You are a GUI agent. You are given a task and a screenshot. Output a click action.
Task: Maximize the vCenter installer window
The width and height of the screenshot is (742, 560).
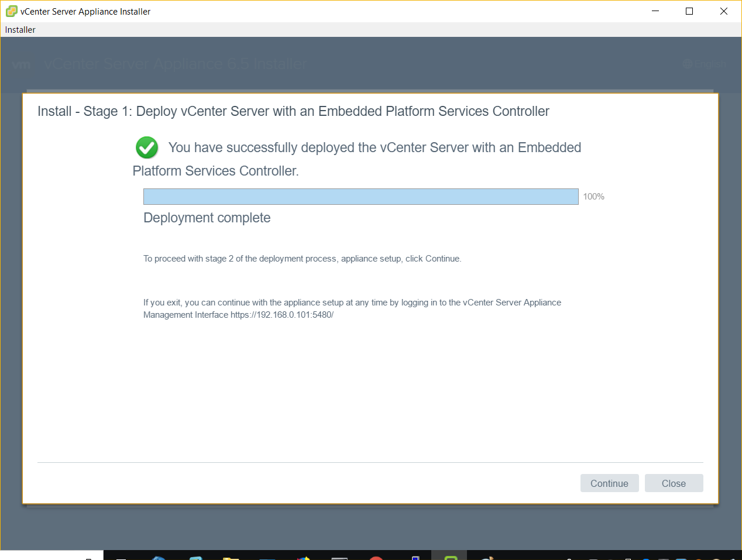click(x=689, y=11)
